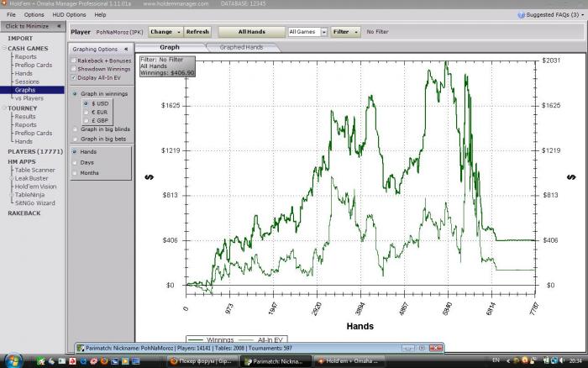Image resolution: width=588 pixels, height=368 pixels.
Task: Open the Windows Start orb
Action: coord(13,361)
